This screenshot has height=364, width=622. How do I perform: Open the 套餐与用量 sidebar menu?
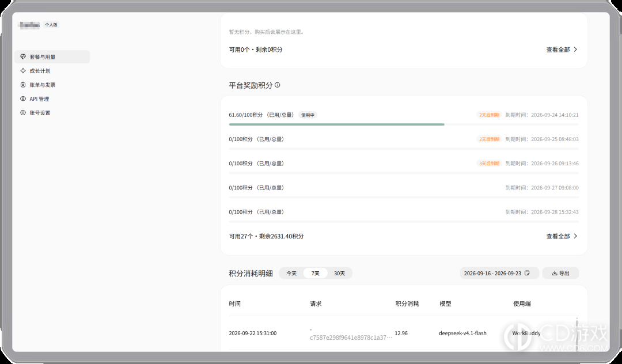(x=52, y=56)
